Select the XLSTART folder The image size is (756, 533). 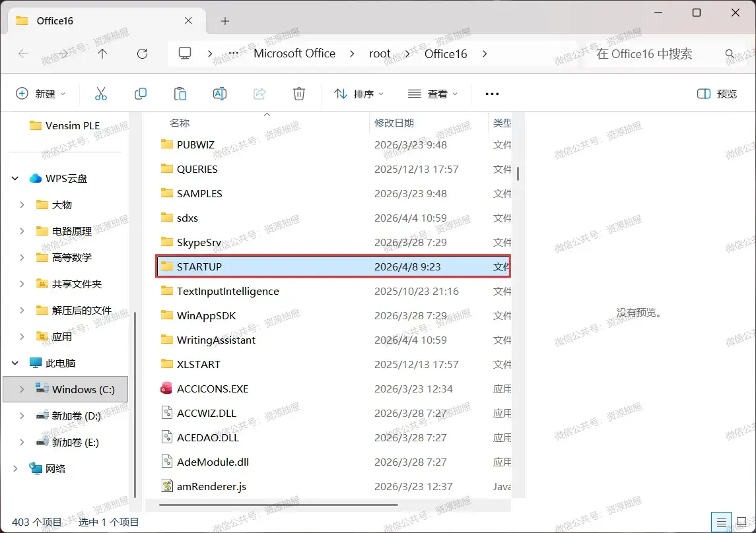pos(333,365)
